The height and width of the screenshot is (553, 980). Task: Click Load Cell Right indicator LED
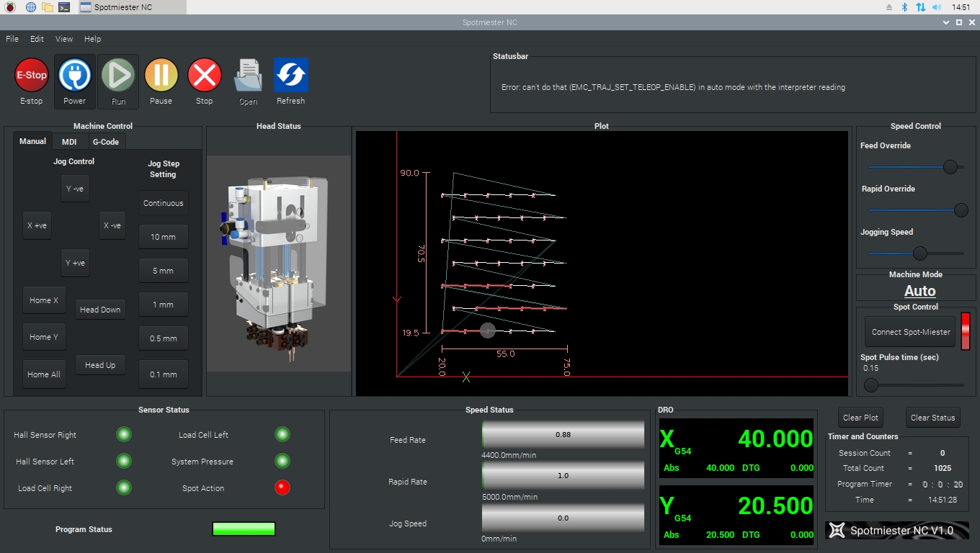[124, 487]
